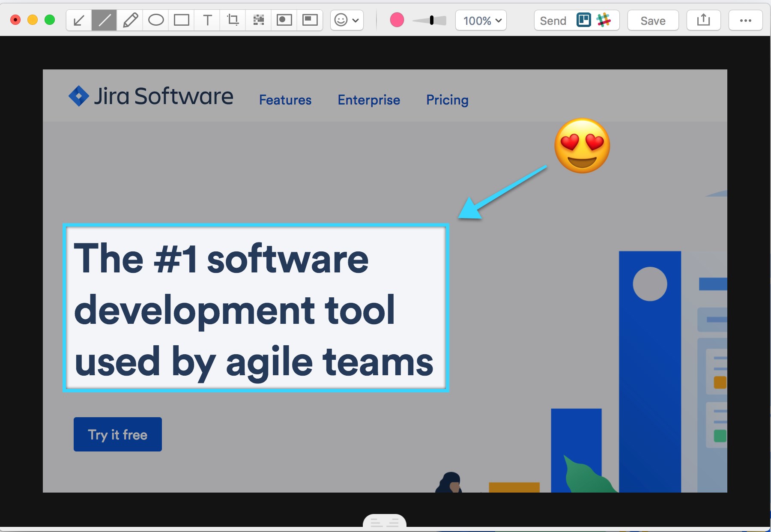Send the screenshot to Slack
Viewport: 771px width, 532px height.
(x=604, y=20)
